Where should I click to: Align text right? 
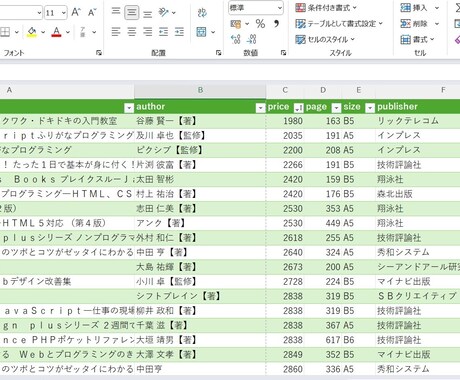(x=148, y=32)
